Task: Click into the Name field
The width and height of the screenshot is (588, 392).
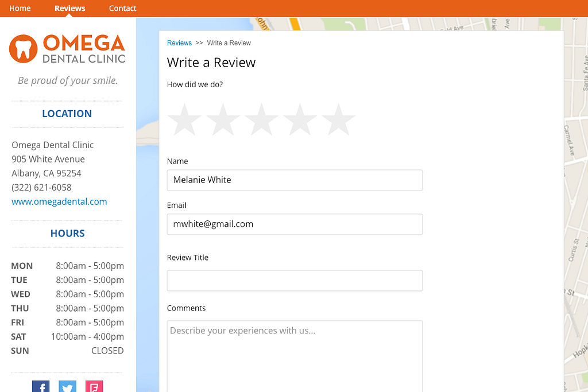Action: click(295, 180)
